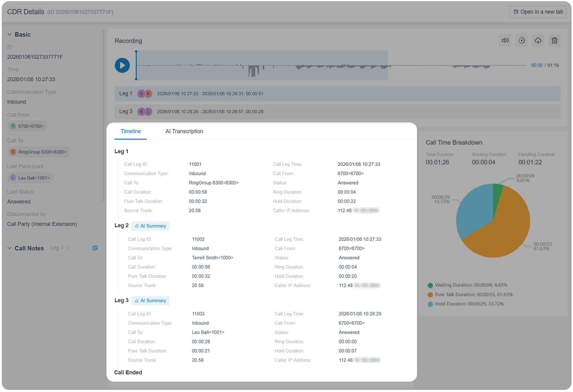The width and height of the screenshot is (573, 392).
Task: Delete the recording with trash icon
Action: pyautogui.click(x=554, y=40)
